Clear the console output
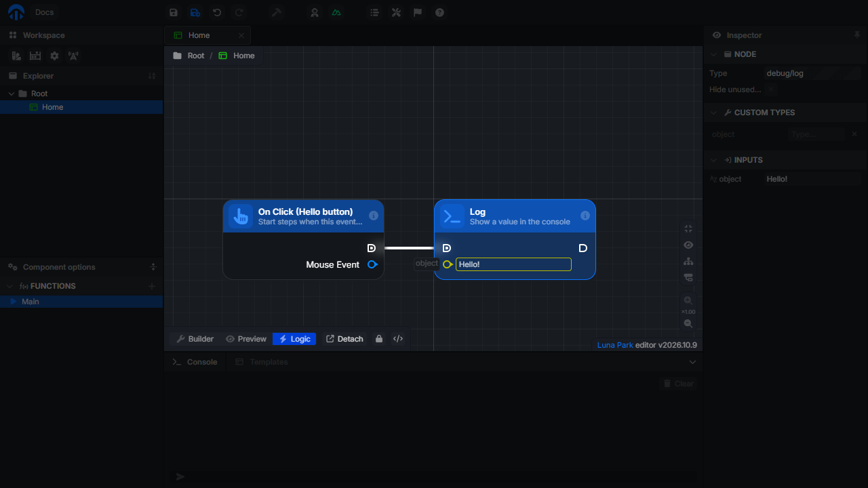 click(x=677, y=384)
